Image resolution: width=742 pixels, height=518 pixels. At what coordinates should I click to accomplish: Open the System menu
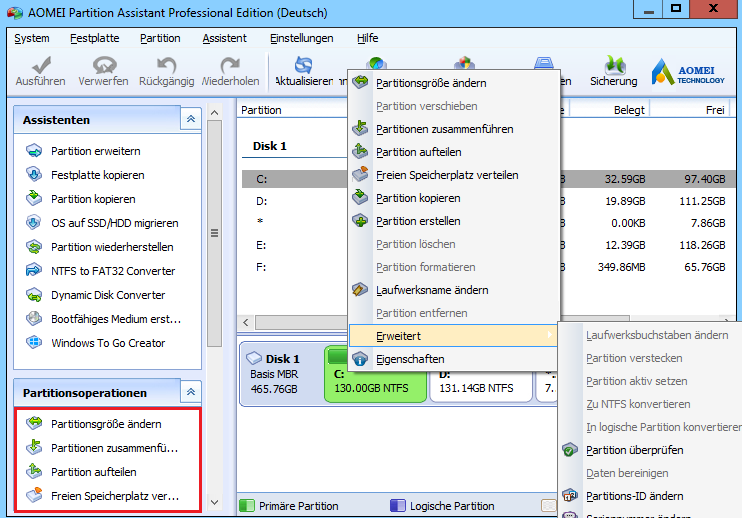point(32,38)
